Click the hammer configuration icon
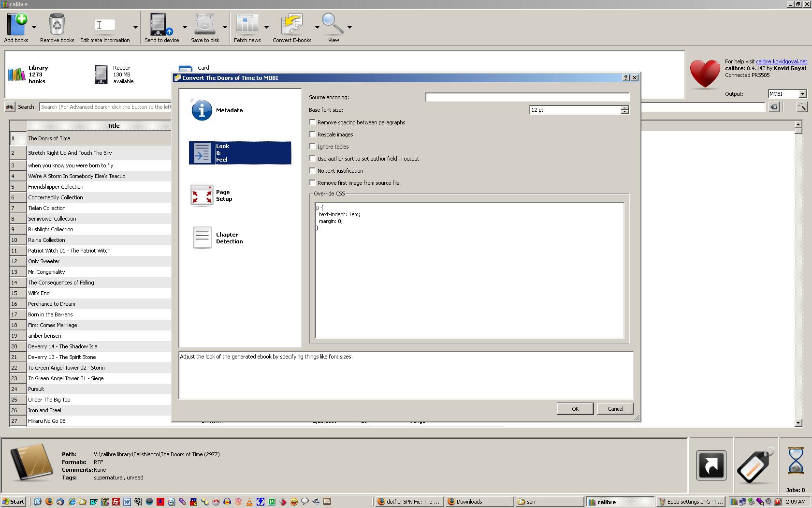The image size is (812, 508). pos(801,107)
